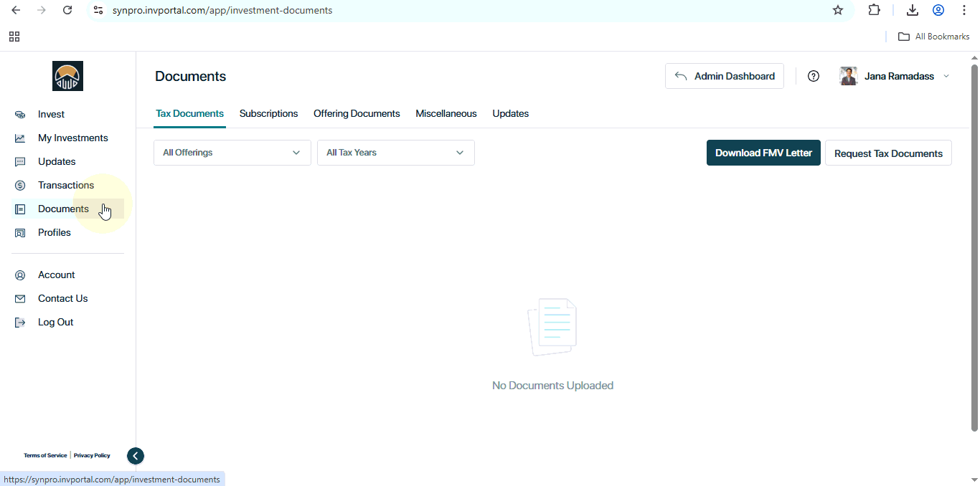Screen dimensions: 980x486
Task: Bookmark this page with star icon
Action: (837, 10)
